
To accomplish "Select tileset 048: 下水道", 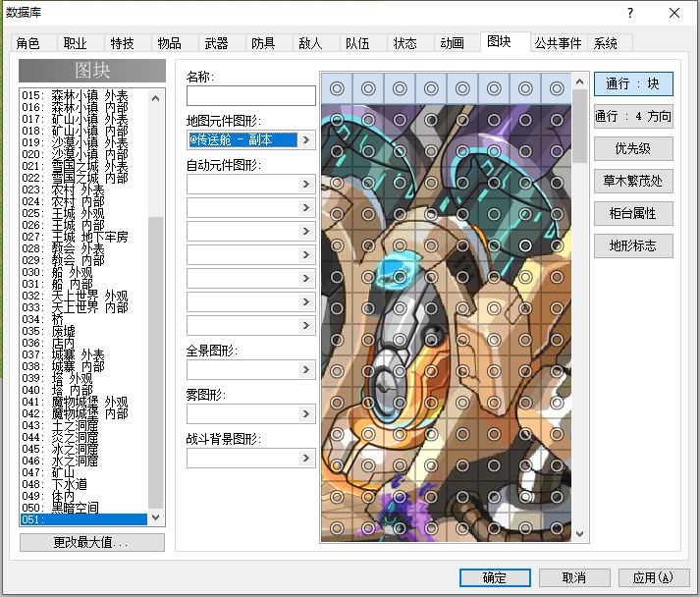I will click(83, 484).
